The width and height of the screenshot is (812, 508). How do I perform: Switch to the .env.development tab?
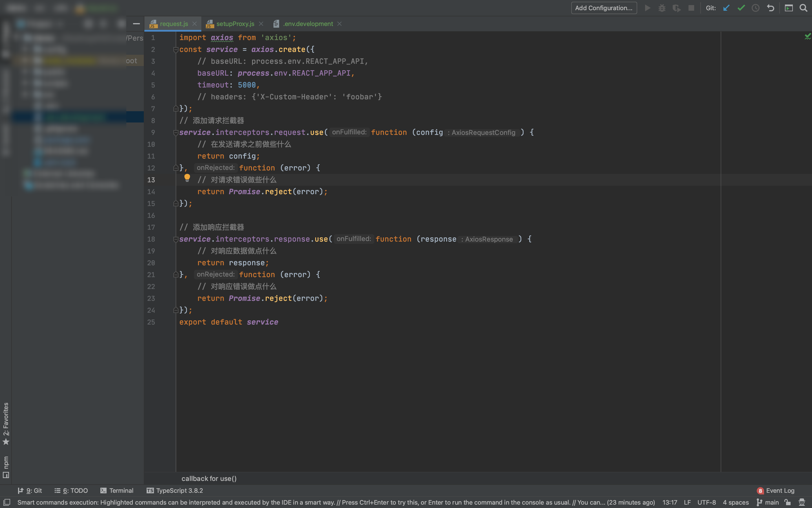[308, 24]
